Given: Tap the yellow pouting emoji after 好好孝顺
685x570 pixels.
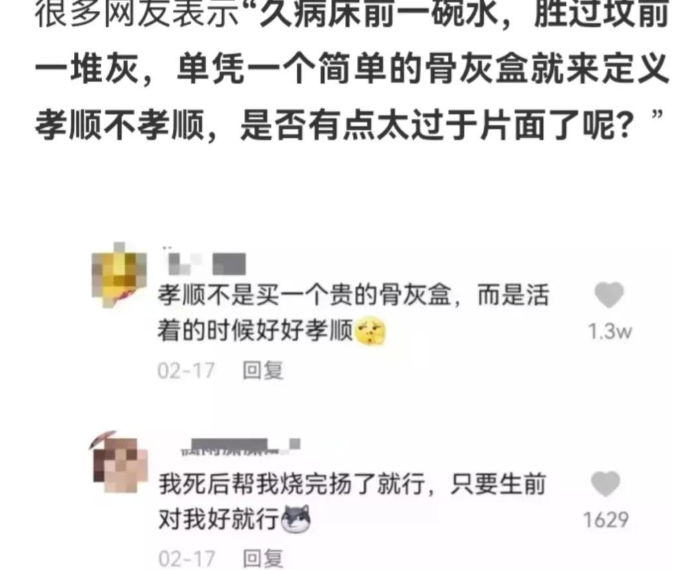Looking at the screenshot, I should (x=370, y=331).
